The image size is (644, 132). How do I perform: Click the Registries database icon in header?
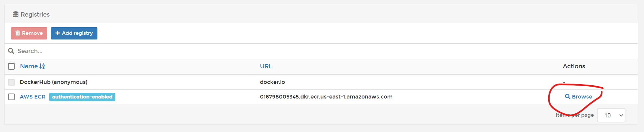click(16, 14)
